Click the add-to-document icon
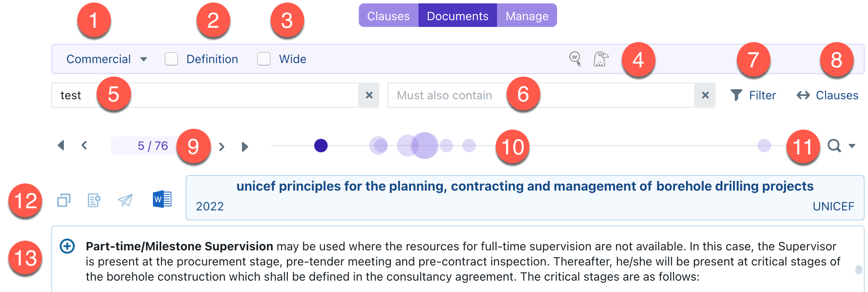868x292 pixels. 94,200
